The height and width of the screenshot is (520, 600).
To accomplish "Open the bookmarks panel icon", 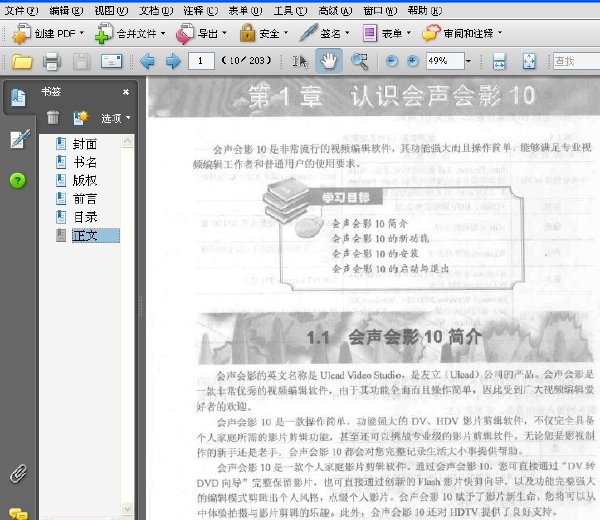I will (18, 98).
